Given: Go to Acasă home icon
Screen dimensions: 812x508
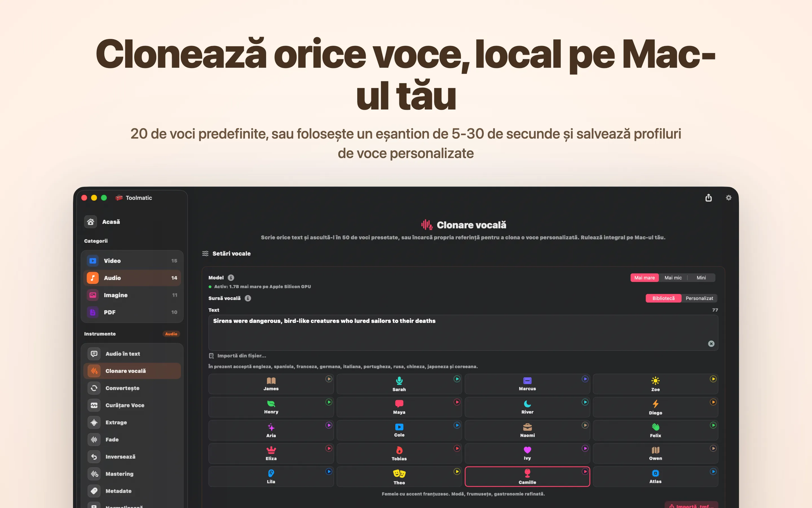Looking at the screenshot, I should pyautogui.click(x=90, y=222).
